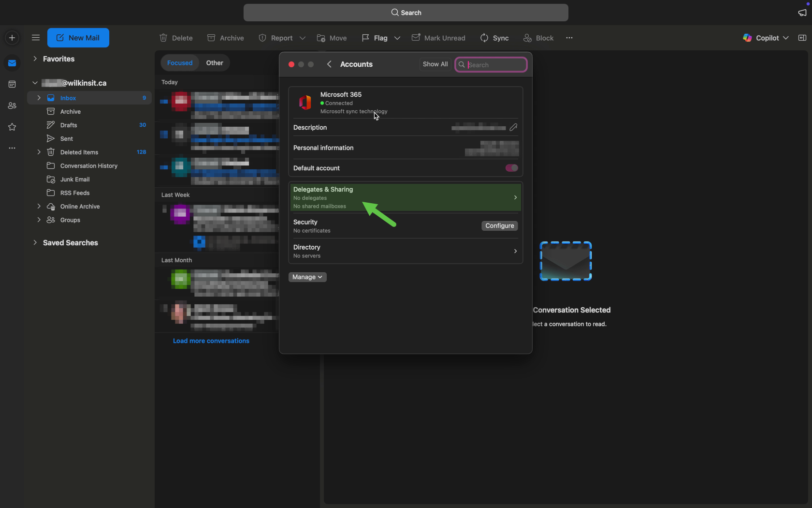This screenshot has height=508, width=812.
Task: Open Delegates & Sharing settings row
Action: coord(405,197)
